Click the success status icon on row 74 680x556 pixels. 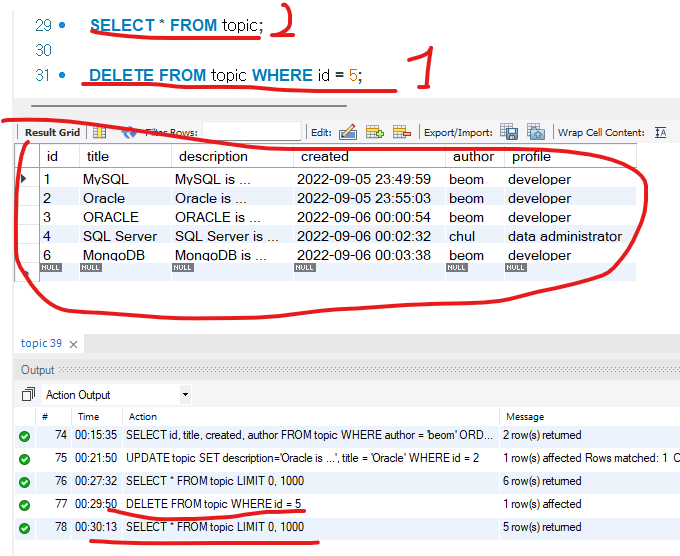coord(25,436)
